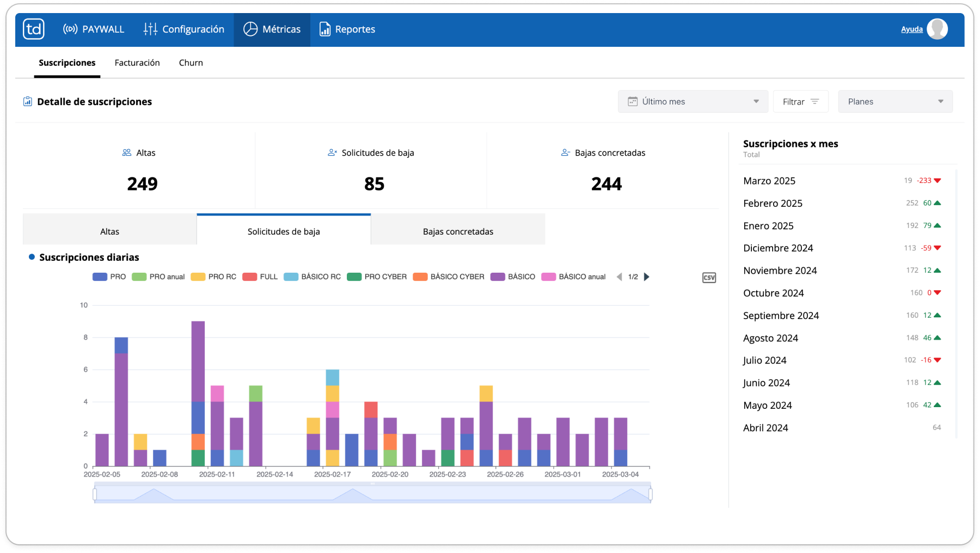Expand the Planes dropdown
The height and width of the screenshot is (553, 980).
(896, 102)
